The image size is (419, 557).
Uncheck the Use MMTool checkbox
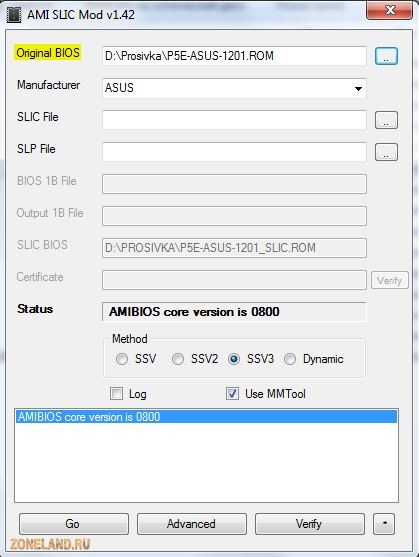[232, 394]
